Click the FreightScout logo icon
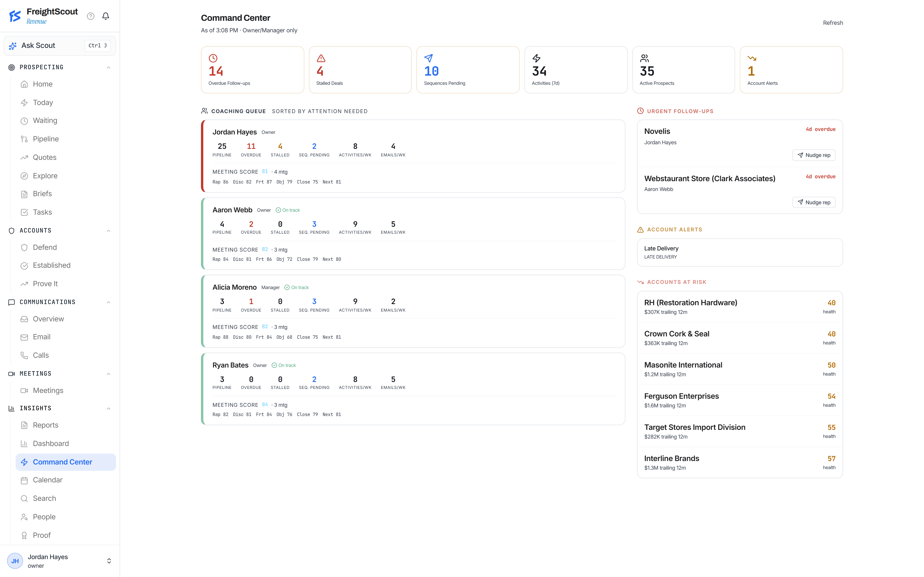This screenshot has width=924, height=577. 15,16
